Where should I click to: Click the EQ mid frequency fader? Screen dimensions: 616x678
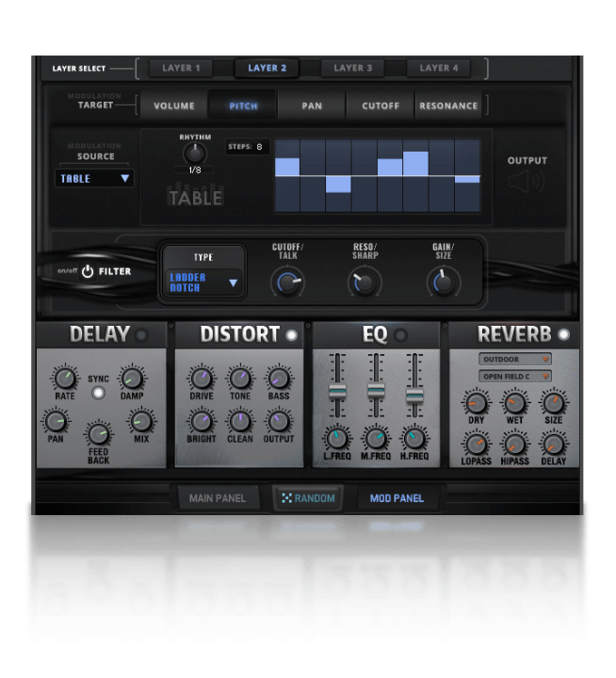pyautogui.click(x=376, y=390)
